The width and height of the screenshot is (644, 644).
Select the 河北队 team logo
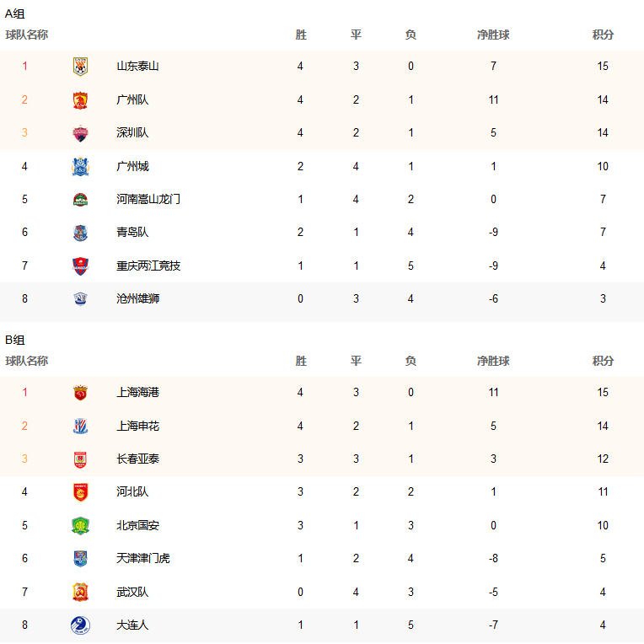pyautogui.click(x=81, y=492)
